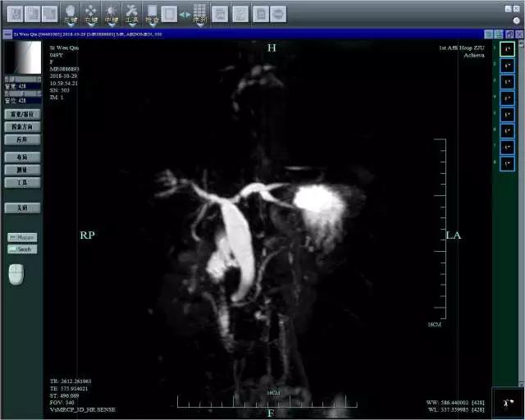Select the hand tool for left button
The image size is (525, 420).
(71, 11)
